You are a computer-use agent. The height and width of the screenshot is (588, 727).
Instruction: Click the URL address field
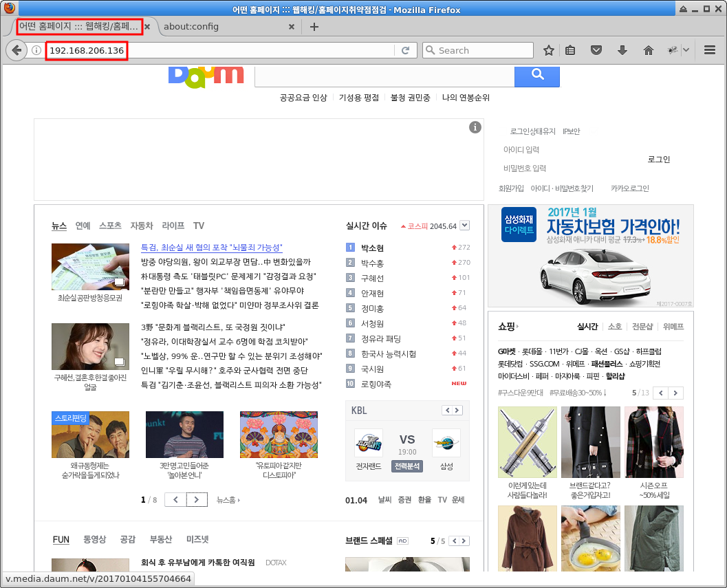(220, 50)
